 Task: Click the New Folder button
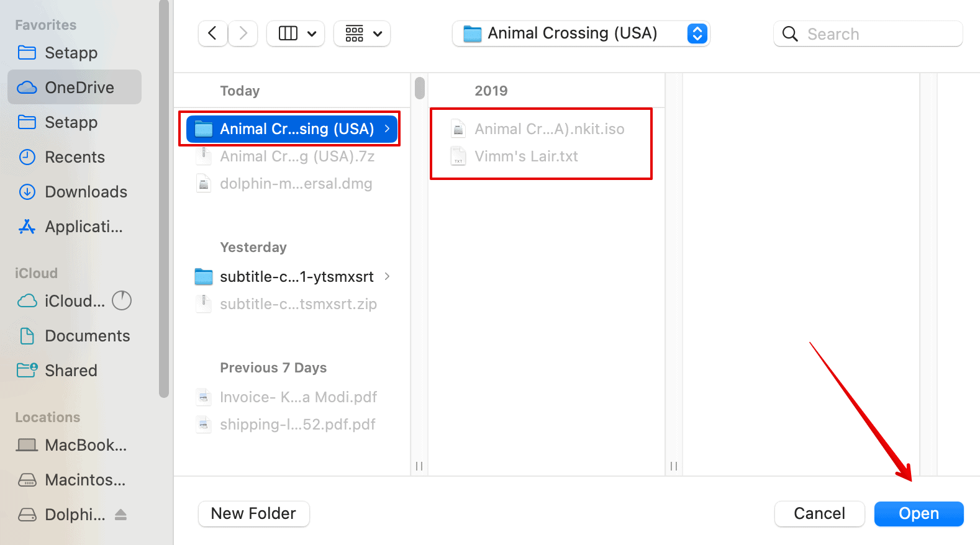click(x=253, y=513)
